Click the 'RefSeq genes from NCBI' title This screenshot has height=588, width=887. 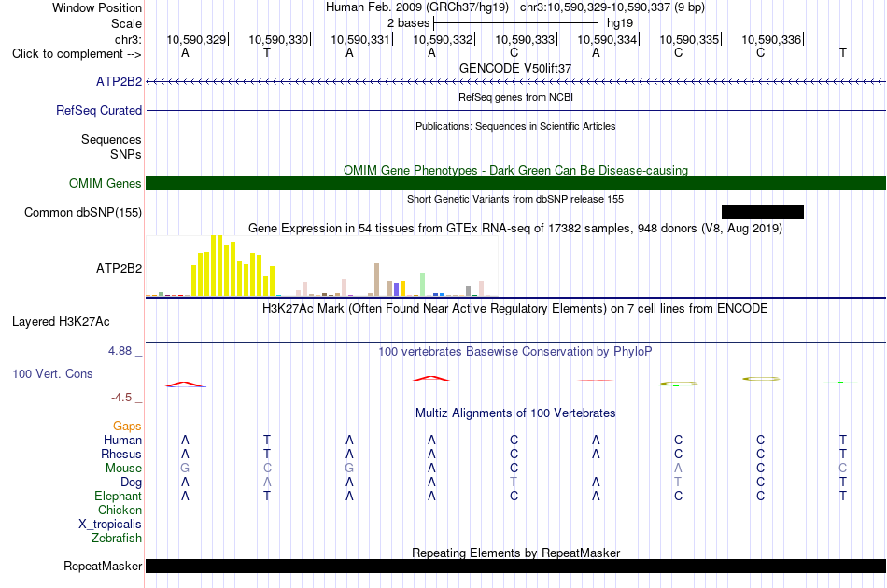516,97
